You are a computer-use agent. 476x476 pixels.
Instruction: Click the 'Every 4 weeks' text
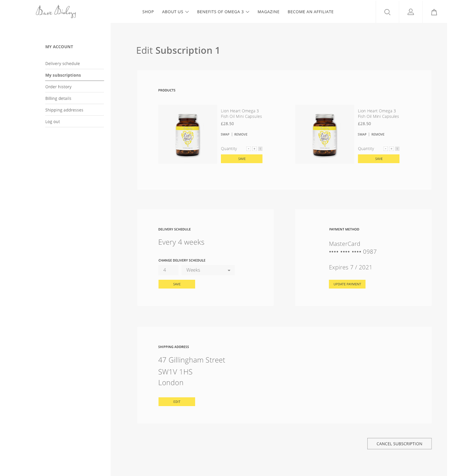click(181, 242)
